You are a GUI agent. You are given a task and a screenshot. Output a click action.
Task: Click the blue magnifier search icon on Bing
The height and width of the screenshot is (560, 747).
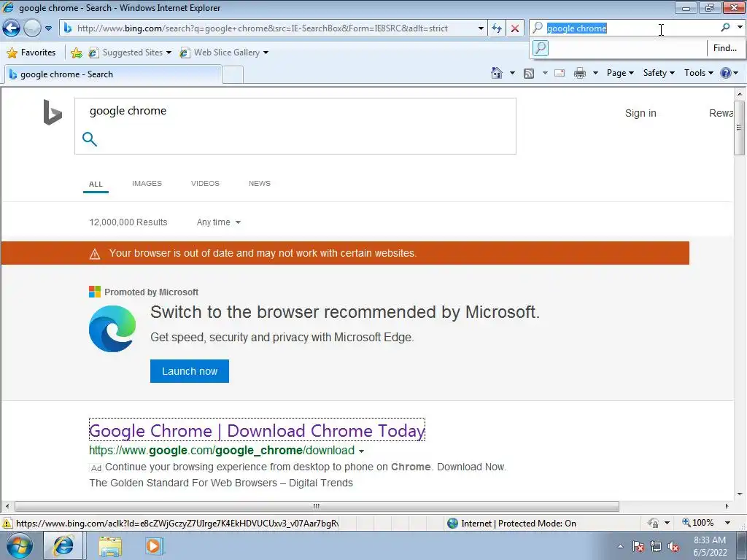(x=90, y=139)
